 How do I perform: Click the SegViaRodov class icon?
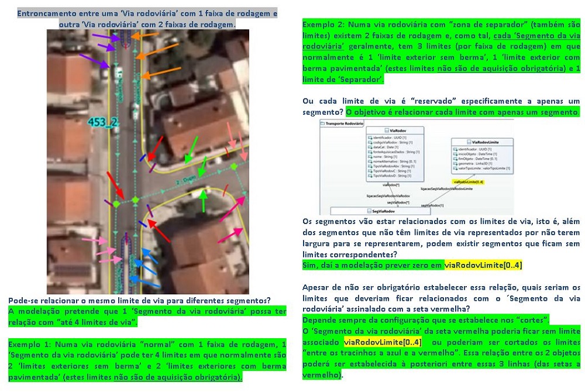[x=368, y=211]
